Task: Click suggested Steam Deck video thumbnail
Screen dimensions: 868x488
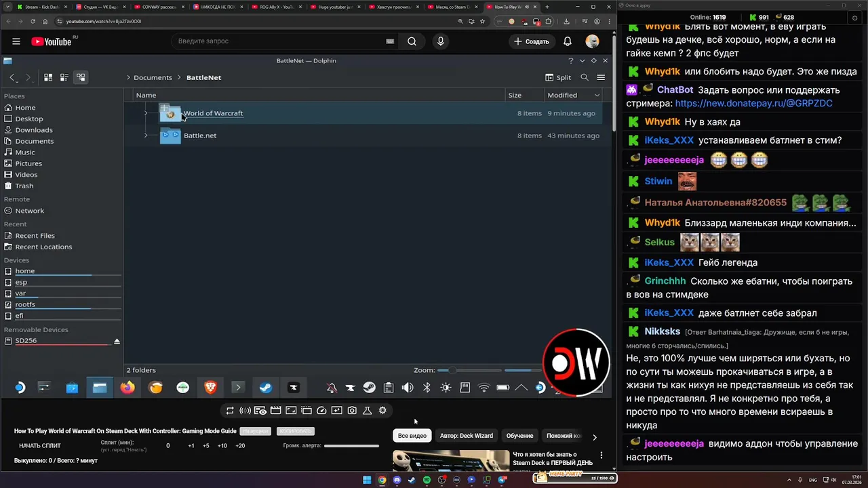Action: click(x=451, y=460)
